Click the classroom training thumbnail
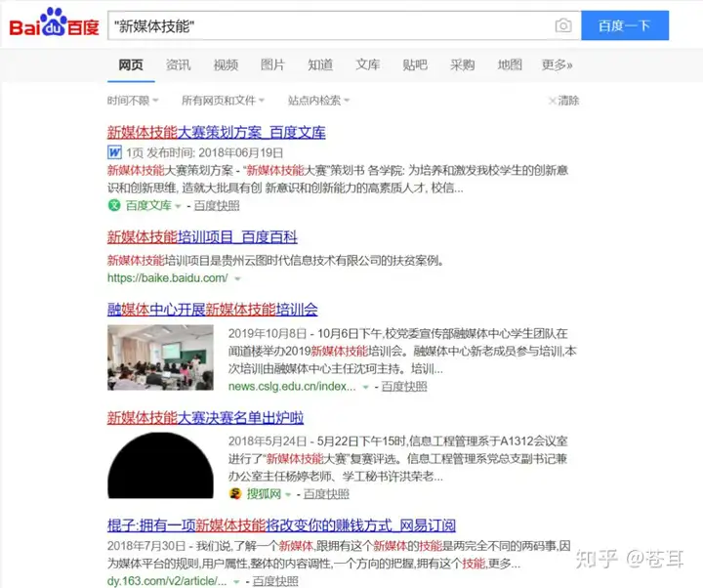Viewport: 703px width, 588px height. 160,357
